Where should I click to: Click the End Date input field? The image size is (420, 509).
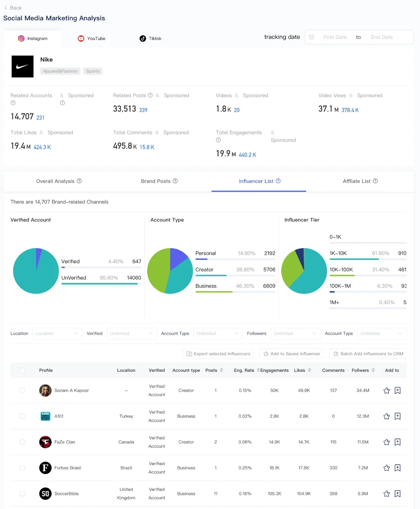point(382,37)
